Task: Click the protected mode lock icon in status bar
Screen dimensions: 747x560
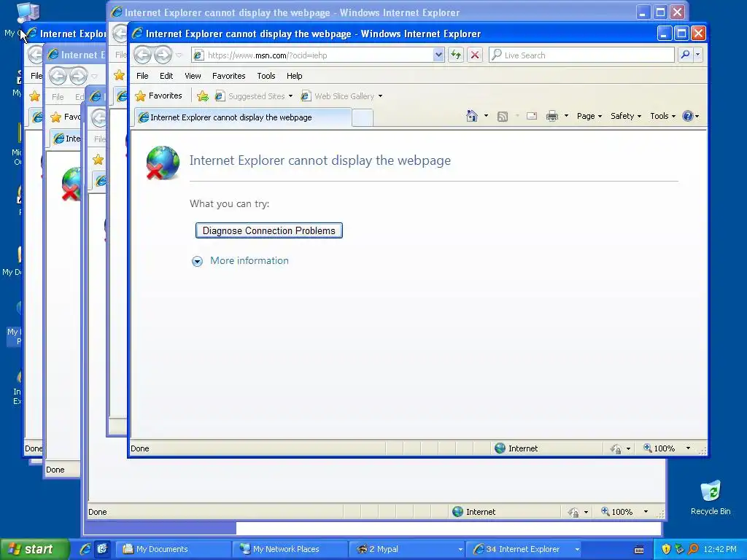Action: point(616,448)
